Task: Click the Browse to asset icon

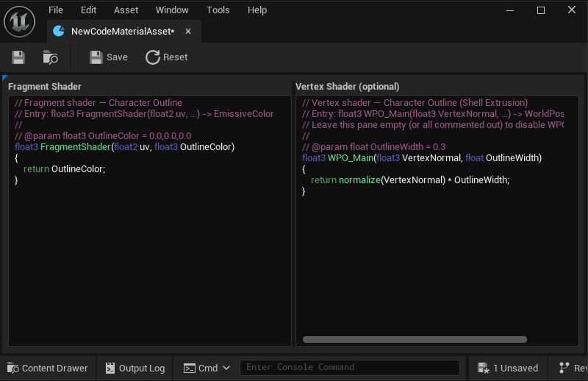Action: click(50, 57)
